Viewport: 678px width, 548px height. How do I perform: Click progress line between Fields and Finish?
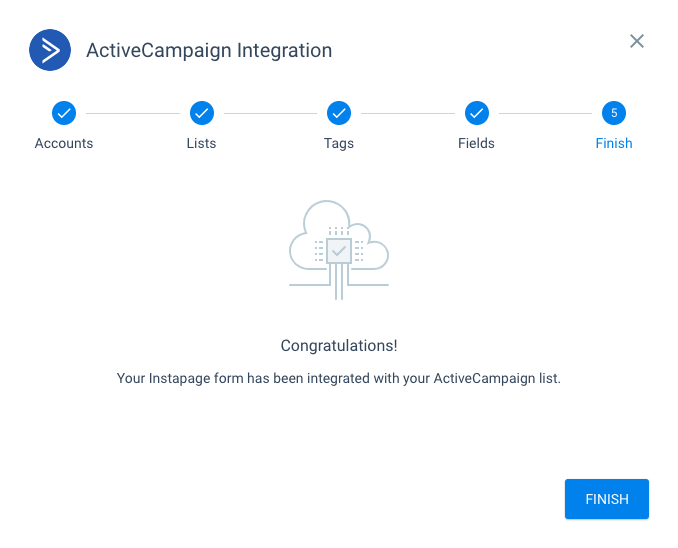tap(545, 113)
